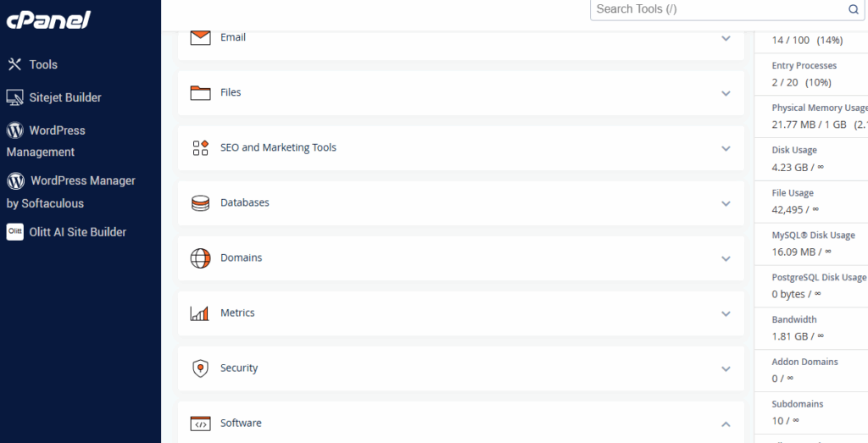
Task: Click the 1.81 GB bandwidth value
Action: pyautogui.click(x=798, y=335)
